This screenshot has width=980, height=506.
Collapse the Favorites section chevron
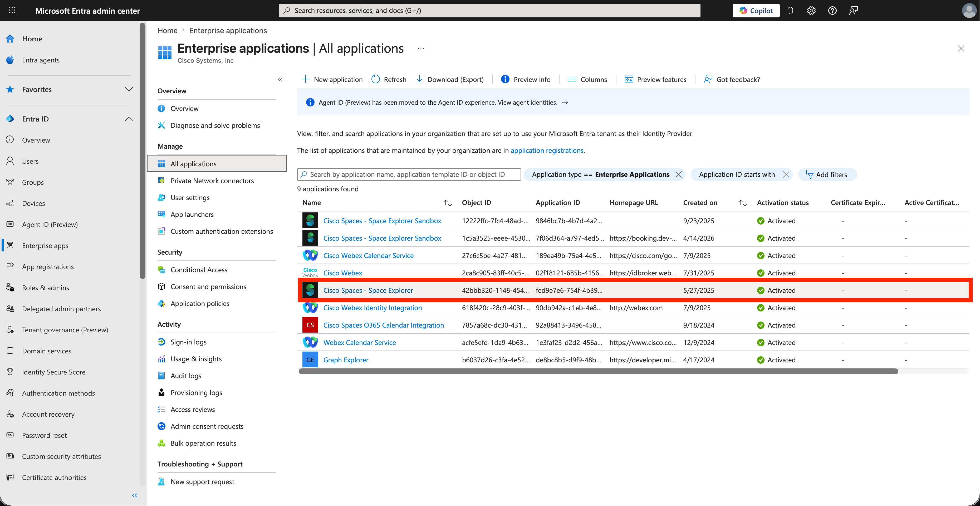(x=129, y=89)
